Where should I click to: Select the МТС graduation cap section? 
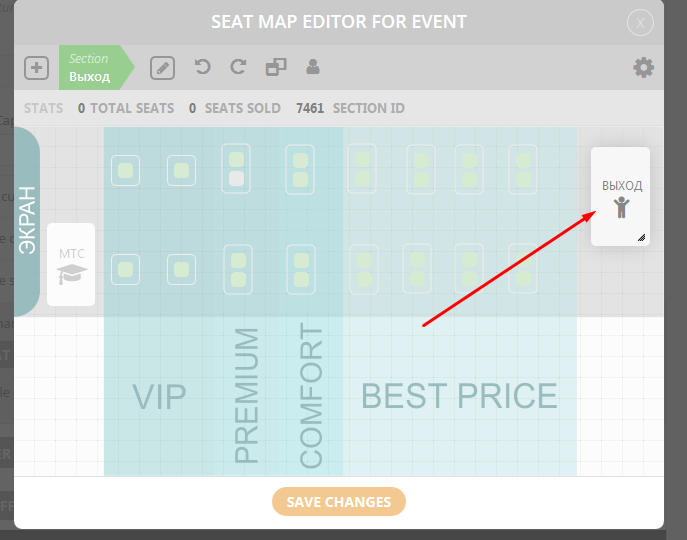71,272
